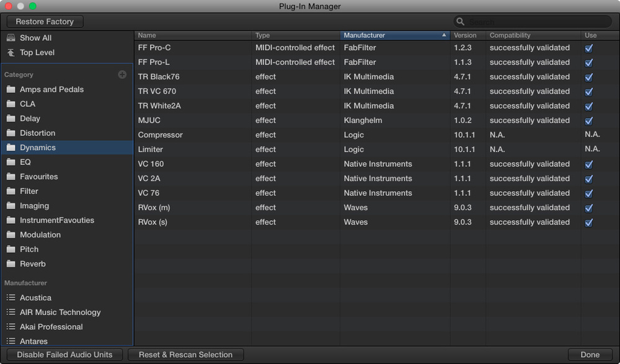Click Reset & Rescan Selection button

click(185, 355)
